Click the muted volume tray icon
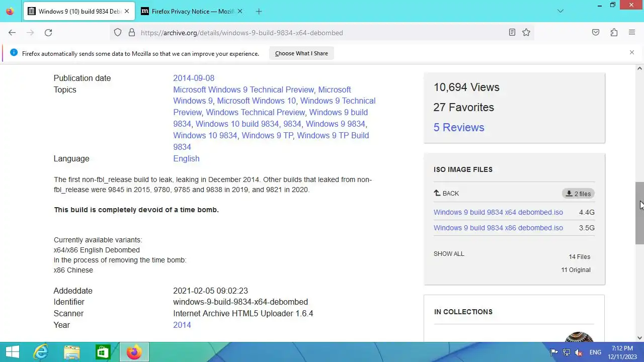 (579, 352)
